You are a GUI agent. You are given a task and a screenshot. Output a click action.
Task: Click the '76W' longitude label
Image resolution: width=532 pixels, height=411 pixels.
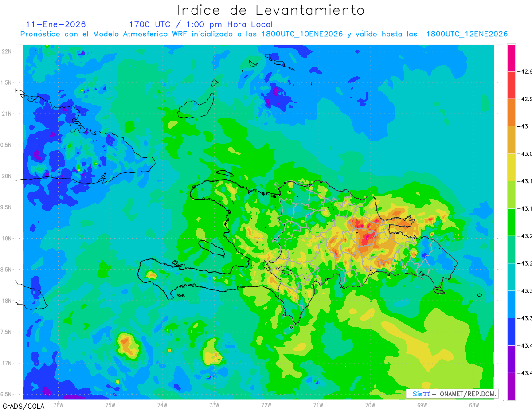58,405
